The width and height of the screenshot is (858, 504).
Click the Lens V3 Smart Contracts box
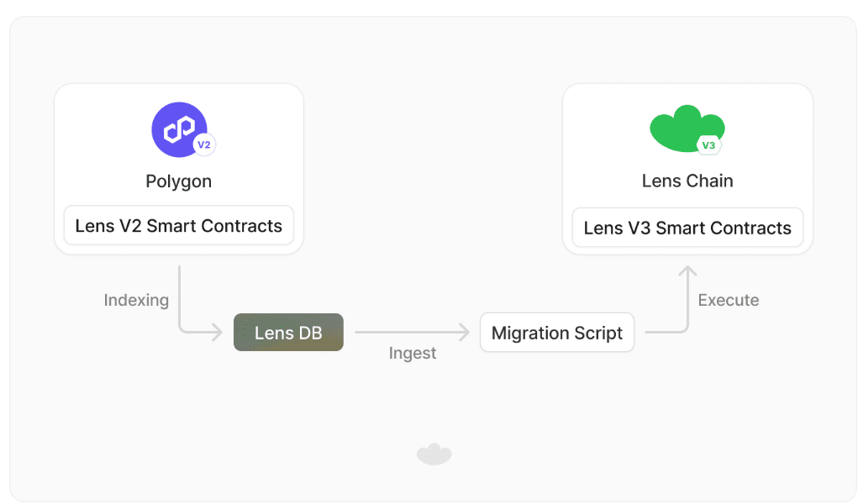(687, 228)
